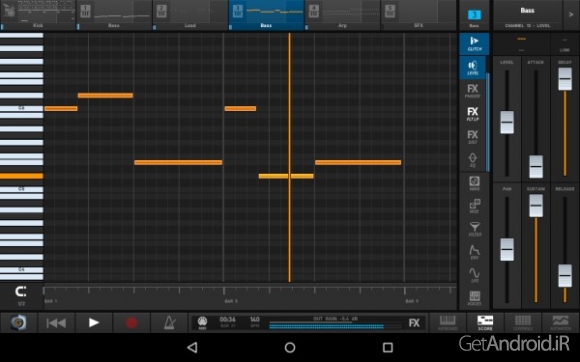Tap the C4 piano key
Screen dimensions: 580x362
click(21, 270)
